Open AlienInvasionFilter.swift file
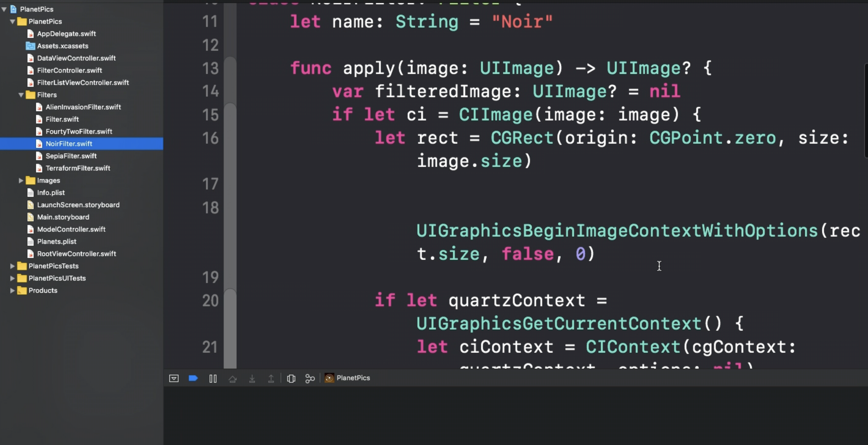Screen dimensions: 868x445 [x=83, y=107]
